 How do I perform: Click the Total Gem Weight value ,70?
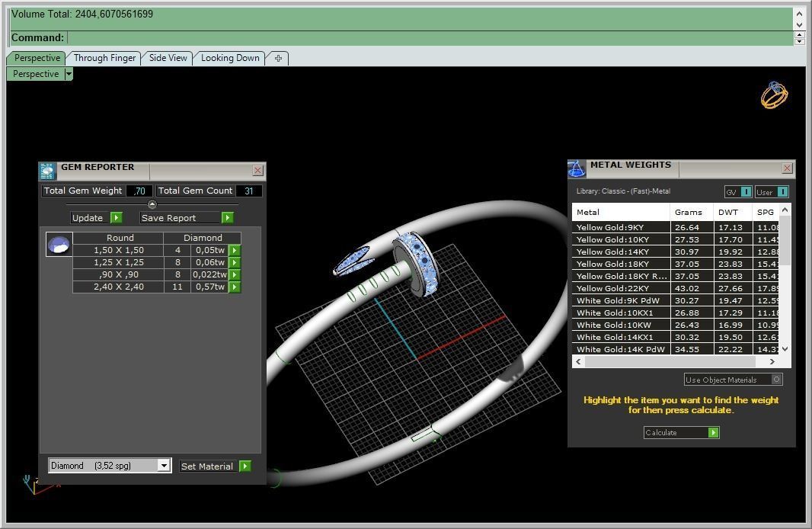(139, 191)
